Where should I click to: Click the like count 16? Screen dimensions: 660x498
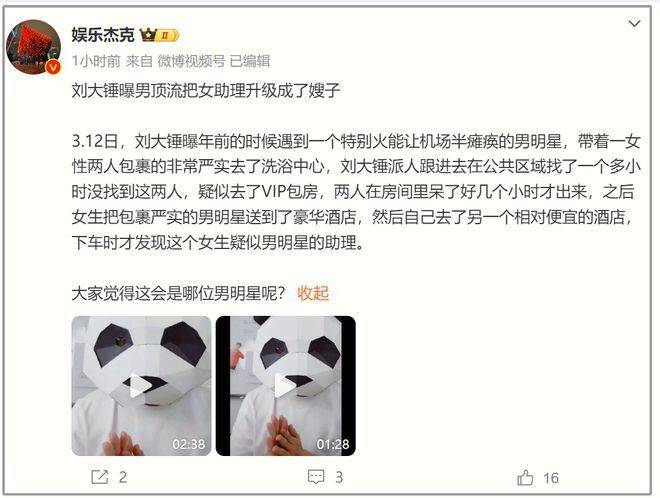[551, 478]
